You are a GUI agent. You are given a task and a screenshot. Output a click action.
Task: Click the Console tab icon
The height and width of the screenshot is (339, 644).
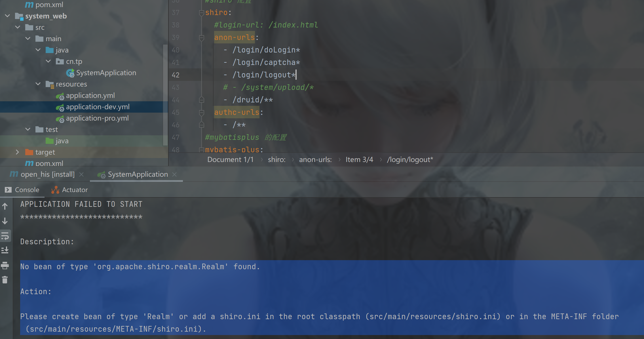(8, 190)
